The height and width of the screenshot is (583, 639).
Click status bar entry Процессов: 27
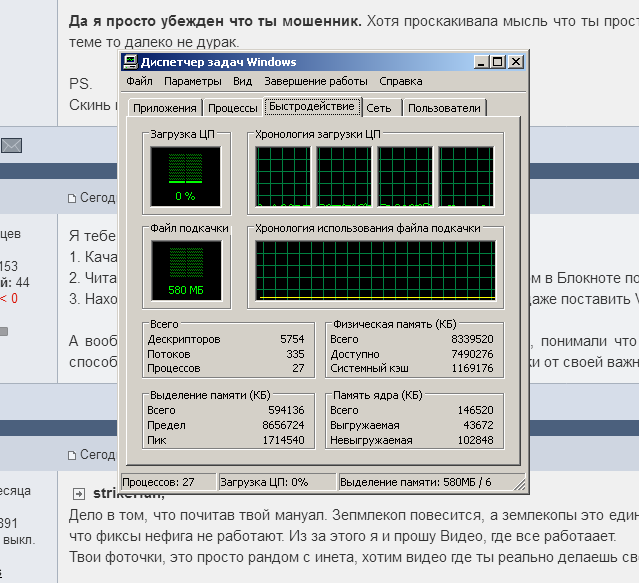[x=168, y=482]
